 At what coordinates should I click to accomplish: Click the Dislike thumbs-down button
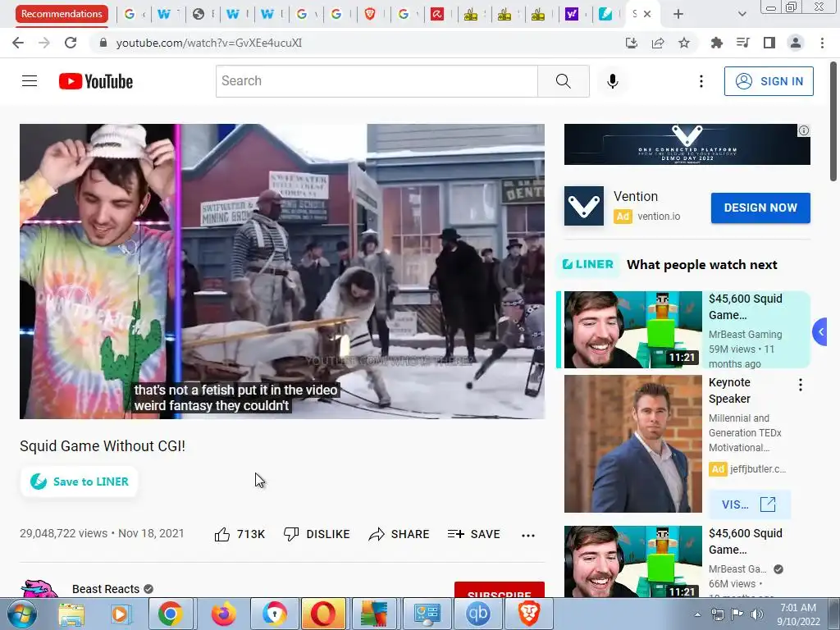click(x=317, y=534)
